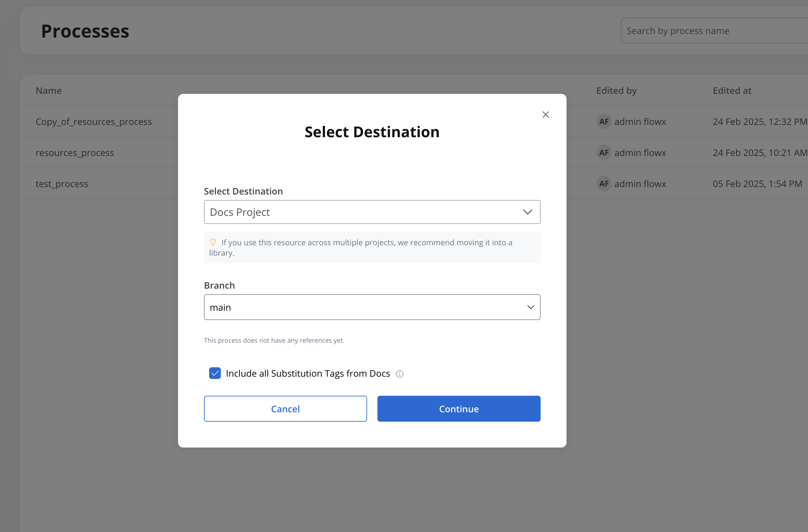Click the info icon beside Substitution Tags

(x=399, y=374)
